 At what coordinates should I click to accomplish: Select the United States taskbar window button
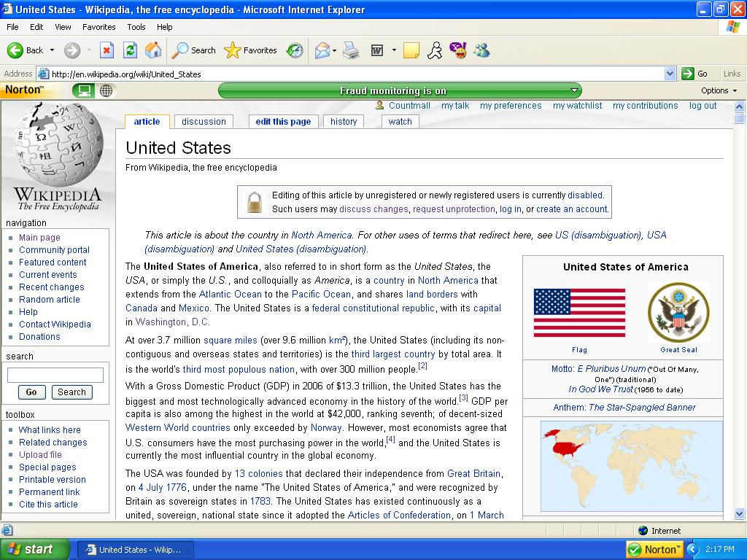tap(135, 550)
